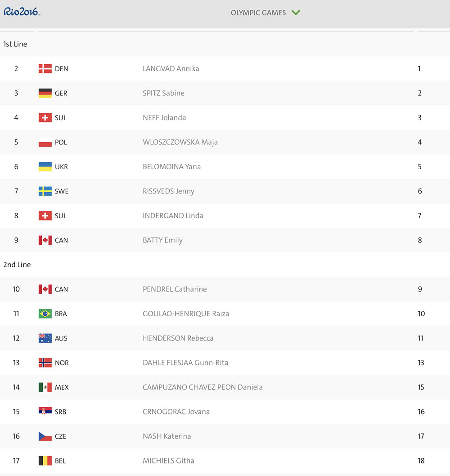Select PENDREL Catharine's name

(175, 289)
